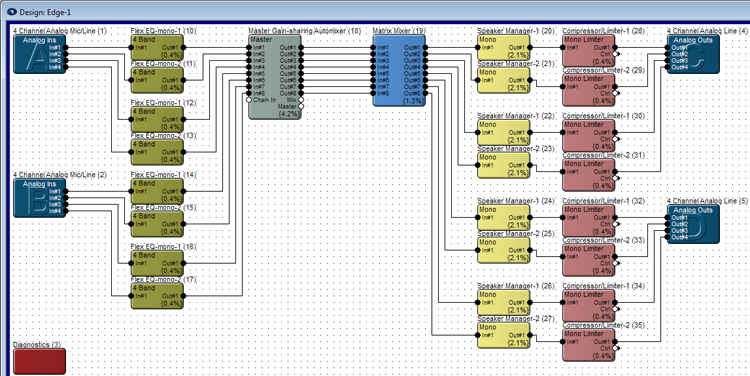Select the blue Matrix Mixer (19) block
The height and width of the screenshot is (376, 750).
point(399,70)
